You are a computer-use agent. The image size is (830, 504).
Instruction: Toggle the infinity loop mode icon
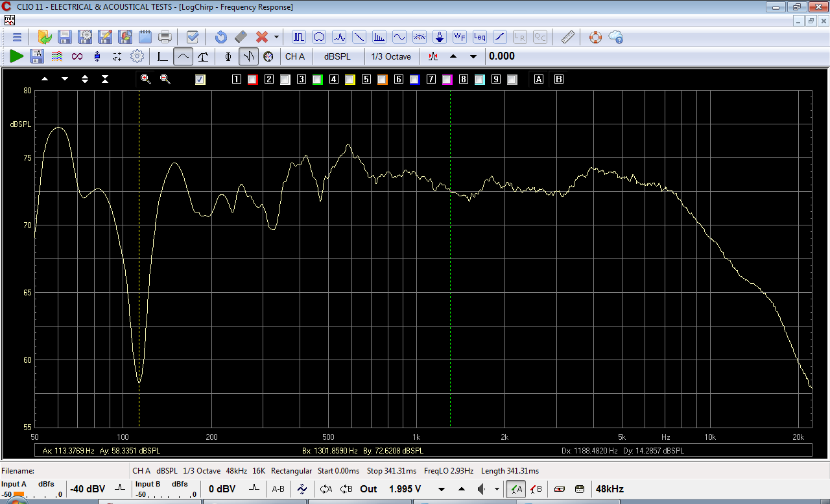77,56
